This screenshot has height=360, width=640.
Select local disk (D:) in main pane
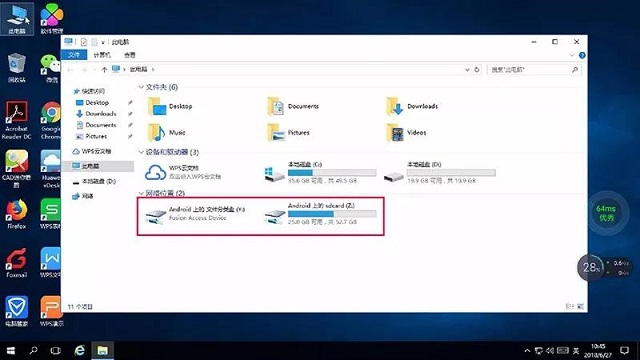440,172
